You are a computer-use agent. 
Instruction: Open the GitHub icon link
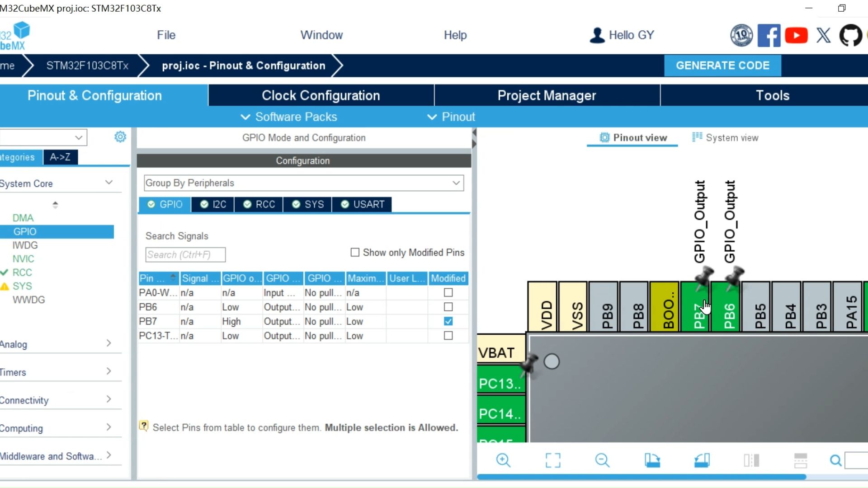[x=850, y=35]
